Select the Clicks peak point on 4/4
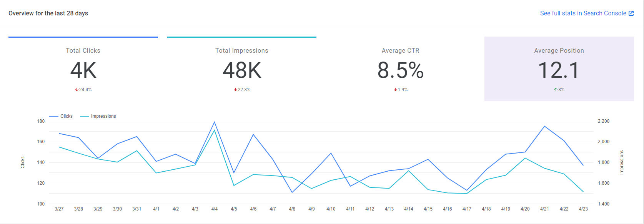The image size is (644, 224). coord(215,122)
